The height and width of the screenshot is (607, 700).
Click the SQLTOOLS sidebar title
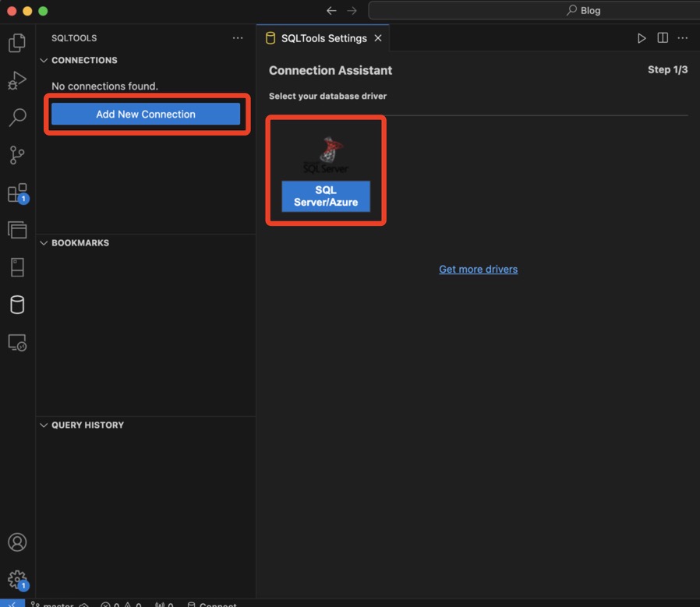(74, 38)
